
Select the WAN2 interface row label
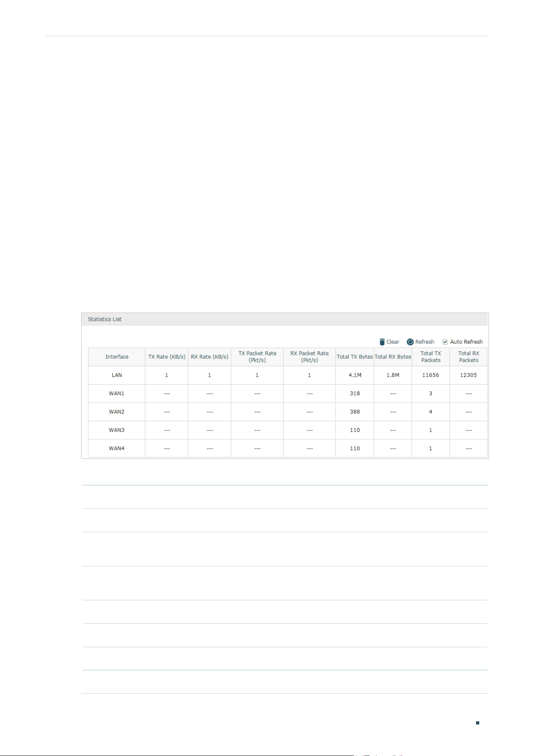117,412
